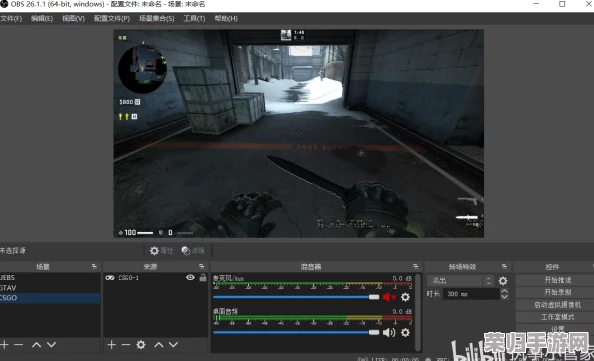Open transition properties gear
This screenshot has width=594, height=361.
503,281
